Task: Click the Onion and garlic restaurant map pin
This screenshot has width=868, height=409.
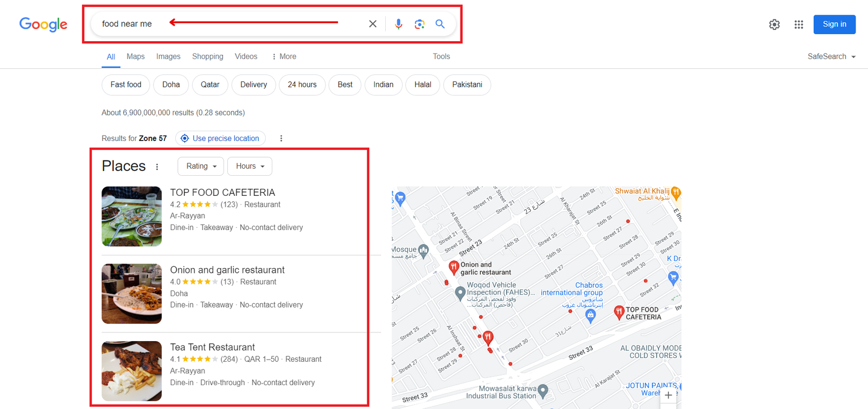Action: [454, 267]
